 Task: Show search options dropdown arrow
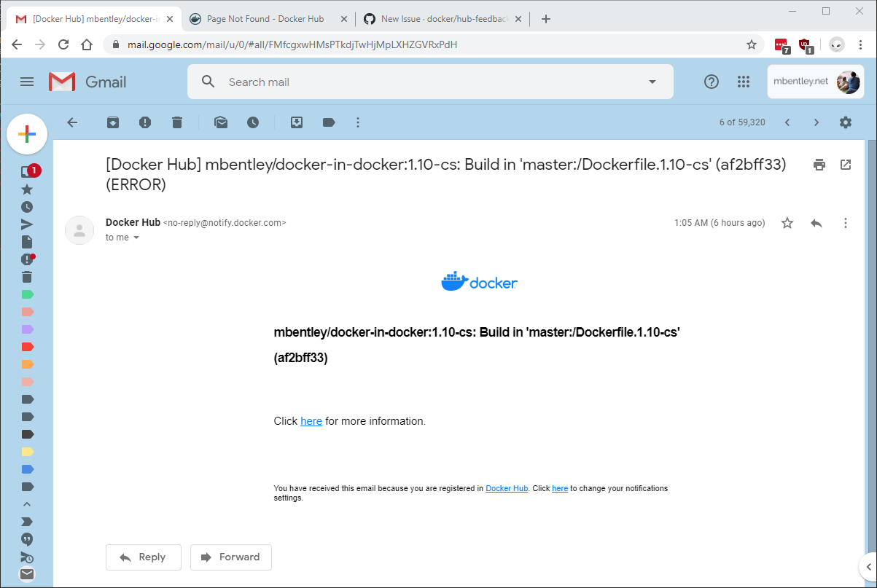tap(652, 82)
